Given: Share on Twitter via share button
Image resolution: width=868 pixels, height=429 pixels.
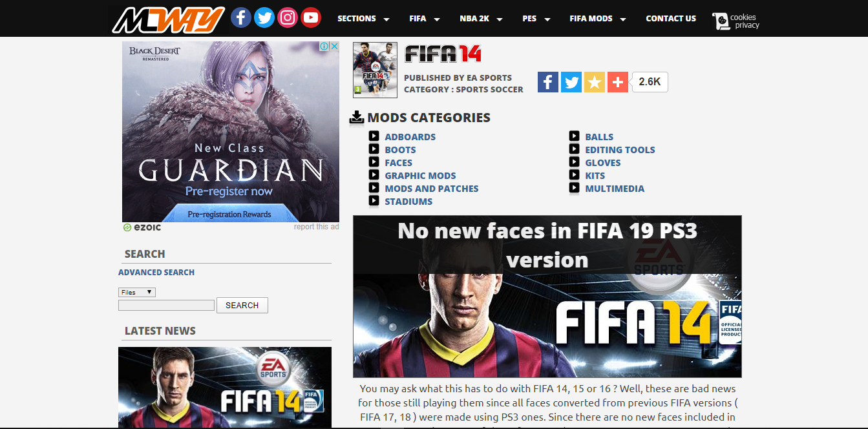Looking at the screenshot, I should point(571,82).
